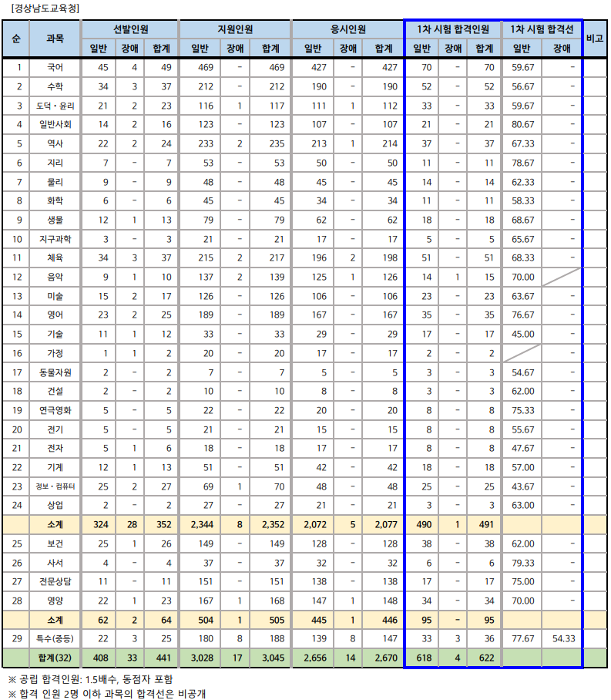Viewport: 611px width, 700px height.
Task: Click the 순 column header
Action: pyautogui.click(x=16, y=39)
